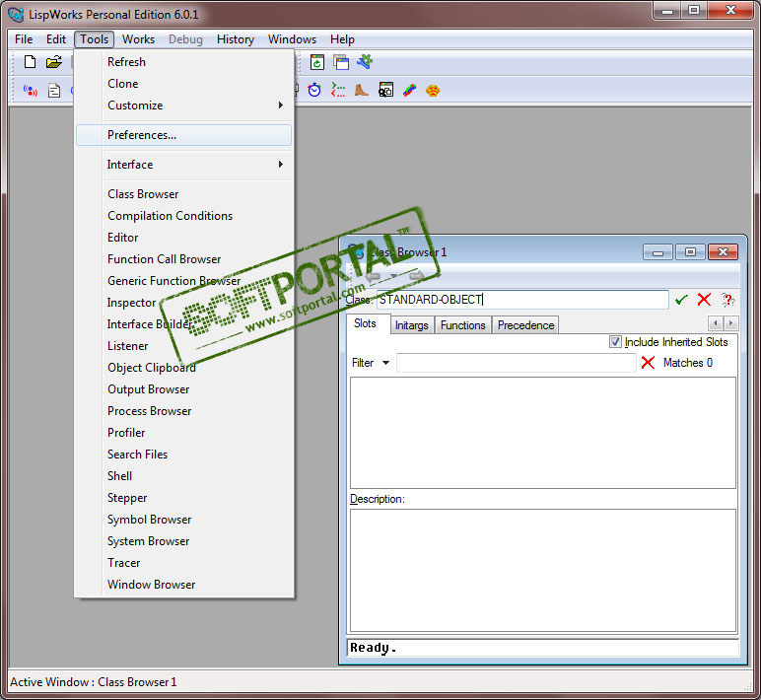Image resolution: width=761 pixels, height=700 pixels.
Task: Click the red question marks help icon
Action: coord(727,300)
